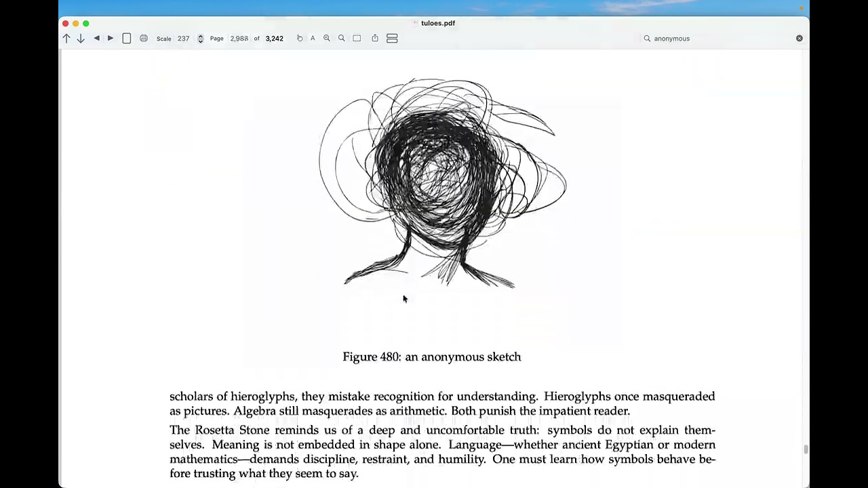
Task: Toggle the split pane view icon
Action: tap(392, 39)
